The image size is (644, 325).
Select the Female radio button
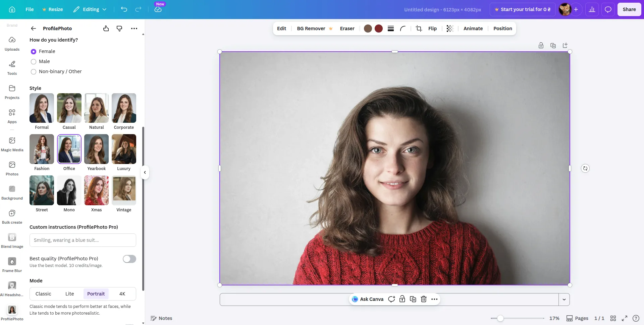click(x=34, y=51)
